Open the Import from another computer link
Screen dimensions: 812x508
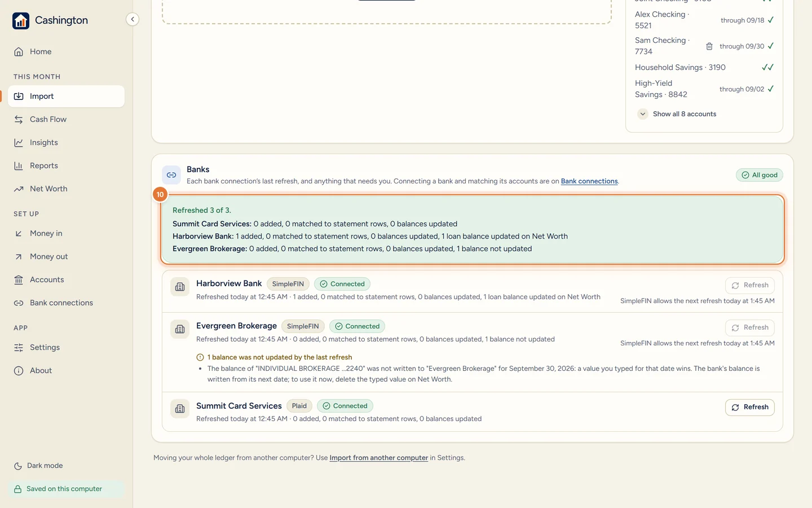(379, 458)
